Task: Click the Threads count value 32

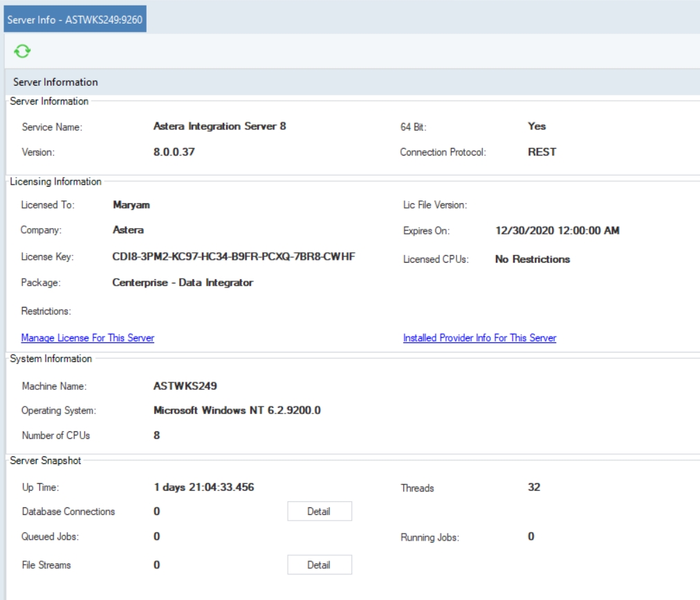Action: click(533, 487)
